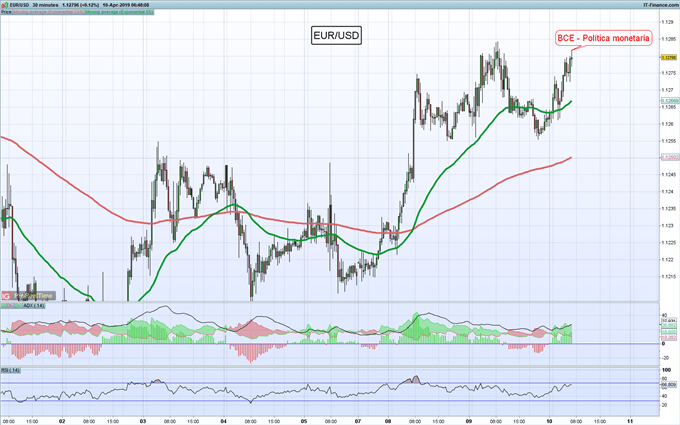Click the 1.12796 (+0.12%) quote in the header
The height and width of the screenshot is (425, 680).
[x=81, y=5]
